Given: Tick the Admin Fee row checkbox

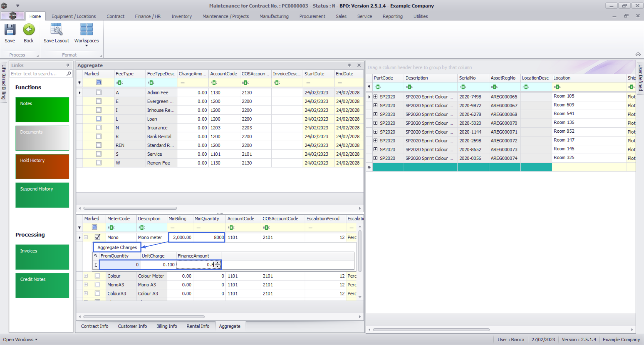Looking at the screenshot, I should click(99, 92).
